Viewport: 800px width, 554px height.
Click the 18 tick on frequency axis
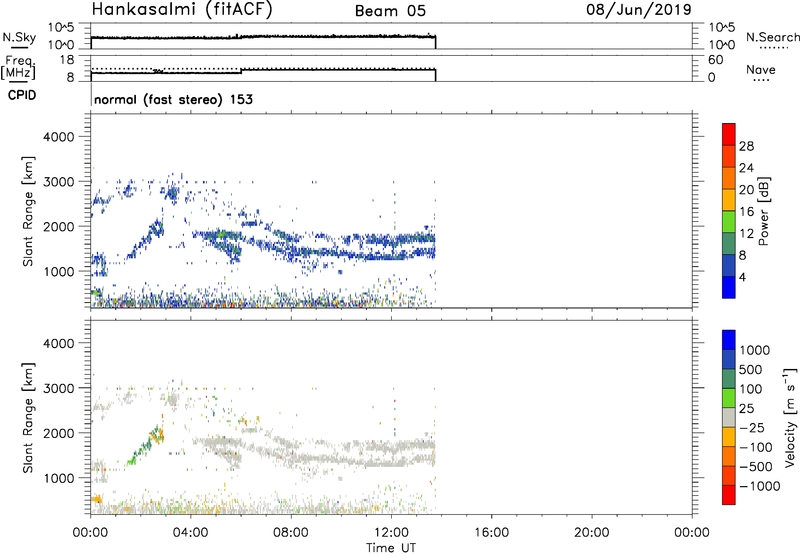click(67, 60)
